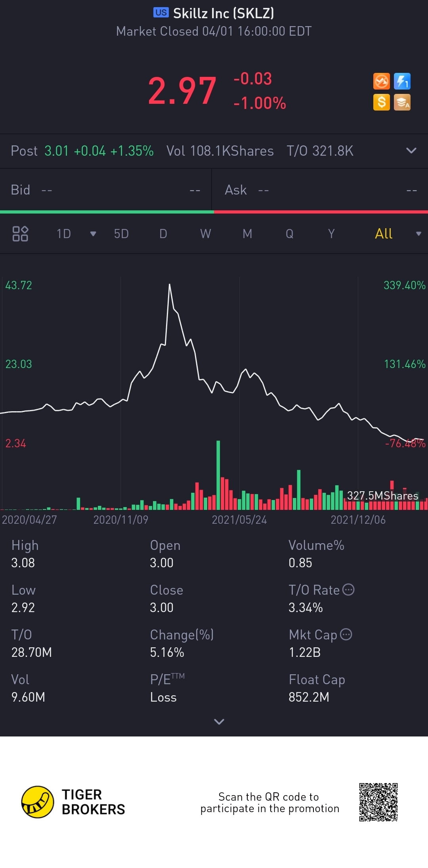428x868 pixels.
Task: Tap the Open value 3.00
Action: [x=162, y=563]
